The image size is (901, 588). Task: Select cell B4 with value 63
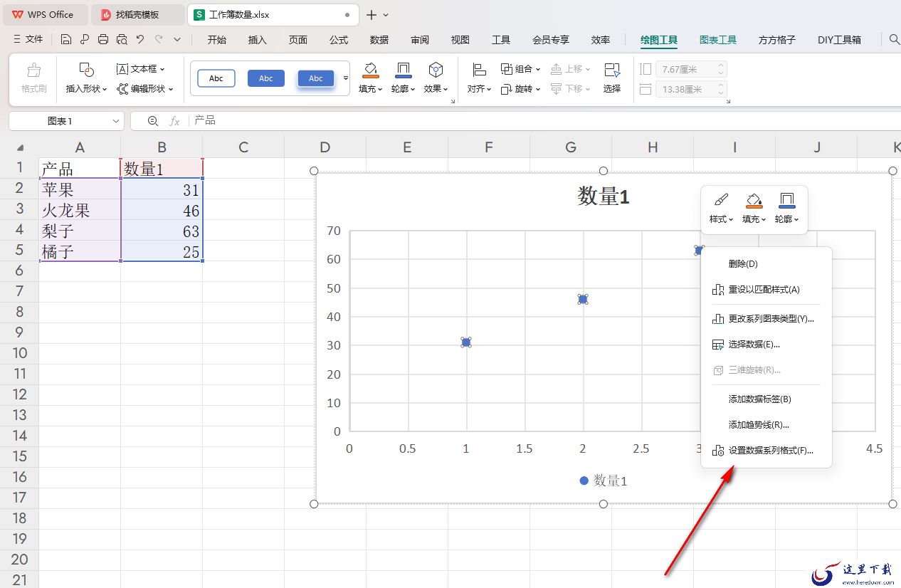[x=162, y=231]
